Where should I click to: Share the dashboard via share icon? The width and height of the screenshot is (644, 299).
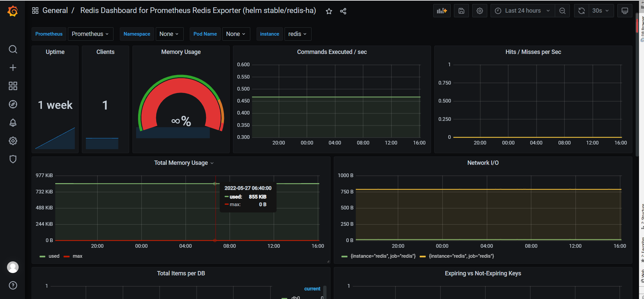tap(343, 11)
